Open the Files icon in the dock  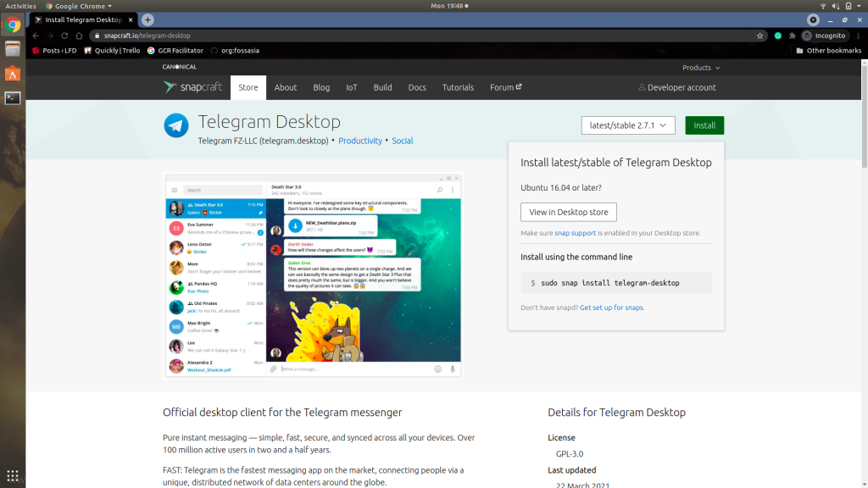click(x=13, y=49)
